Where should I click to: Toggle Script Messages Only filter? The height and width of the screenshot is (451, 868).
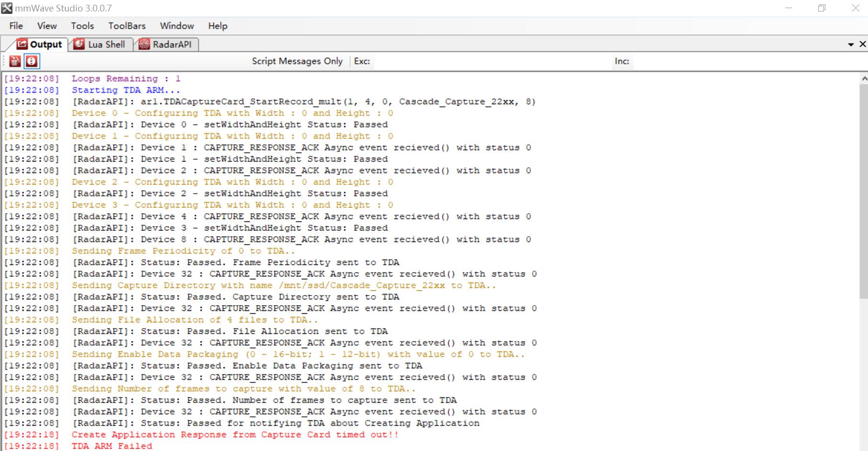(297, 61)
